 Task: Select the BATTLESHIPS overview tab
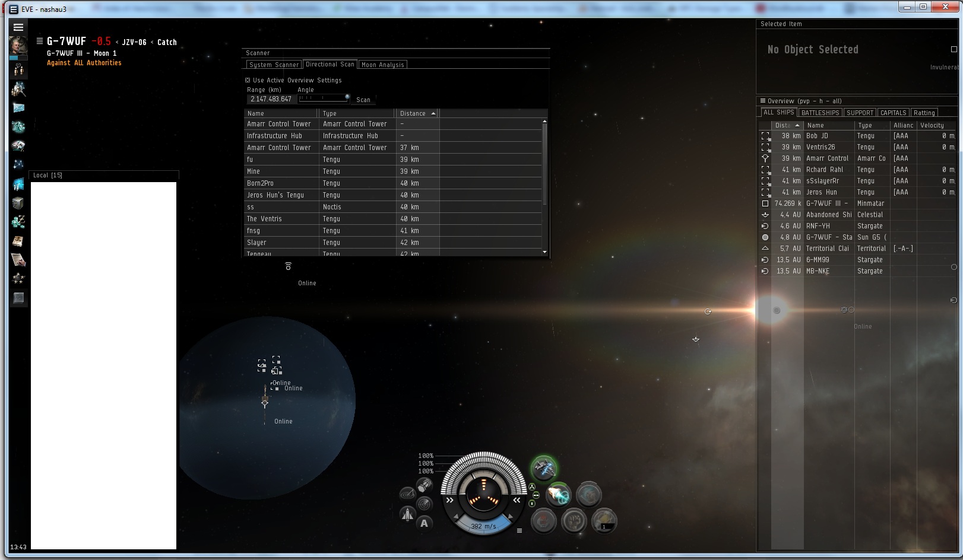[x=820, y=113]
